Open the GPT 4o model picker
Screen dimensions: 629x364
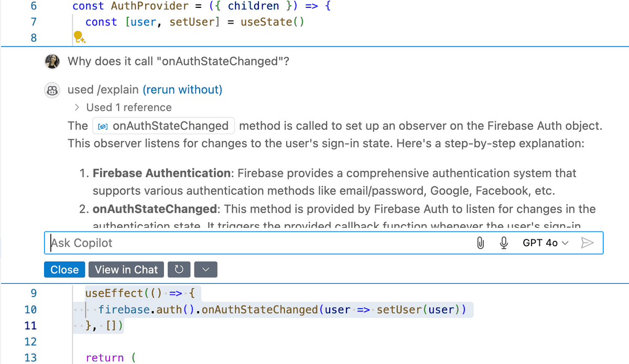tap(545, 243)
